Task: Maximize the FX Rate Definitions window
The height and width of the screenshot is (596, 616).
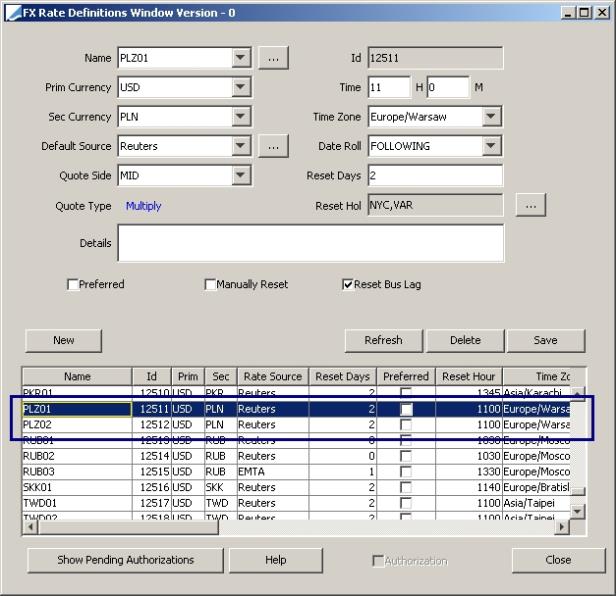Action: click(x=585, y=13)
